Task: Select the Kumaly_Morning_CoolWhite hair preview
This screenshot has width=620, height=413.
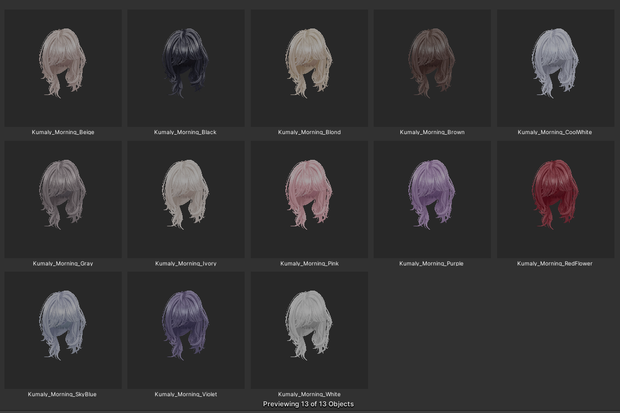Action: tap(556, 68)
